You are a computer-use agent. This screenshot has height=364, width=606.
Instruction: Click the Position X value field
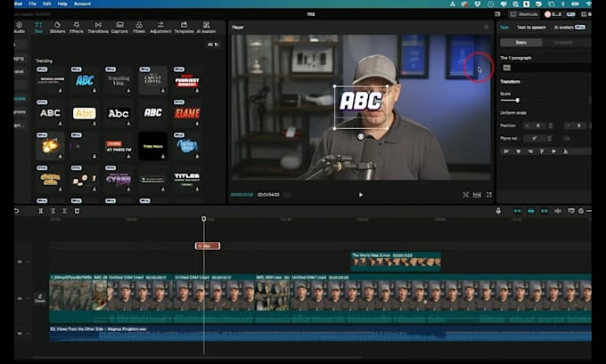pos(536,125)
